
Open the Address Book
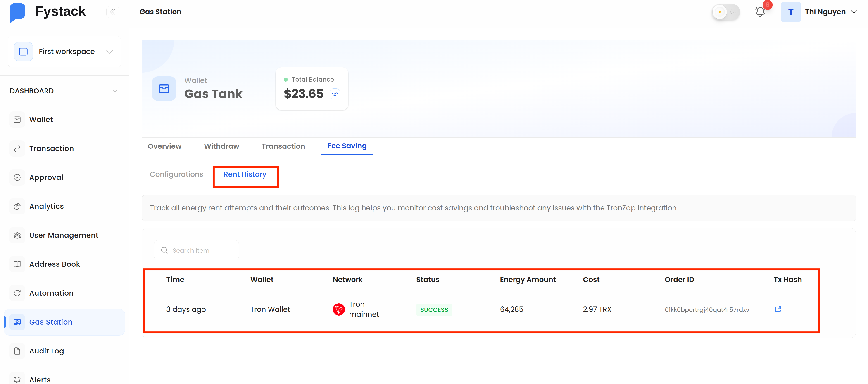54,264
